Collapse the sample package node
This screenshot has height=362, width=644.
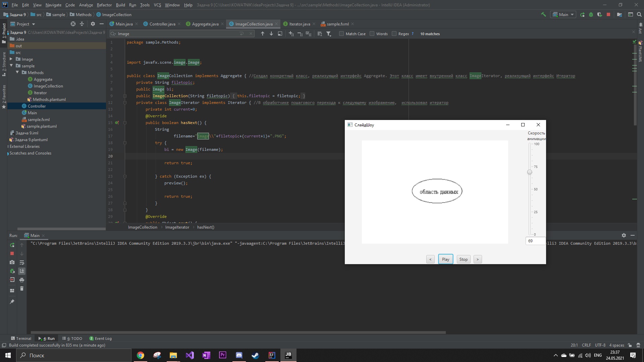coord(11,66)
